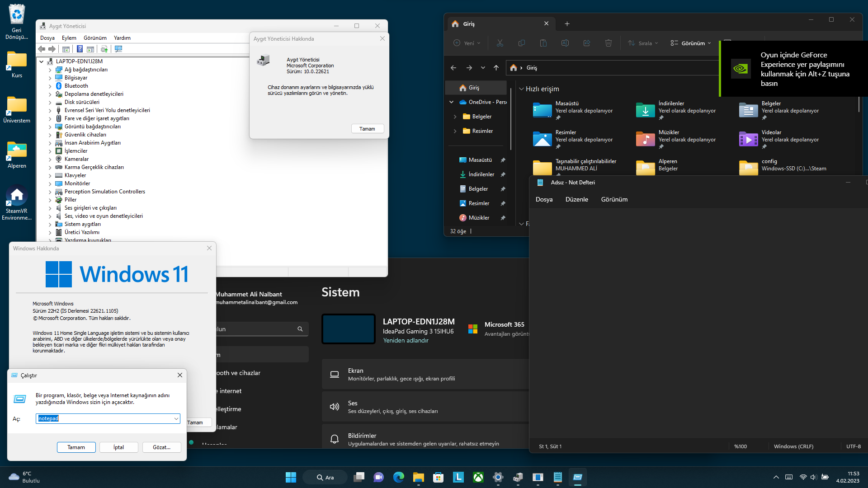Click the Delete trash icon in File Explorer
Image resolution: width=868 pixels, height=488 pixels.
point(608,43)
